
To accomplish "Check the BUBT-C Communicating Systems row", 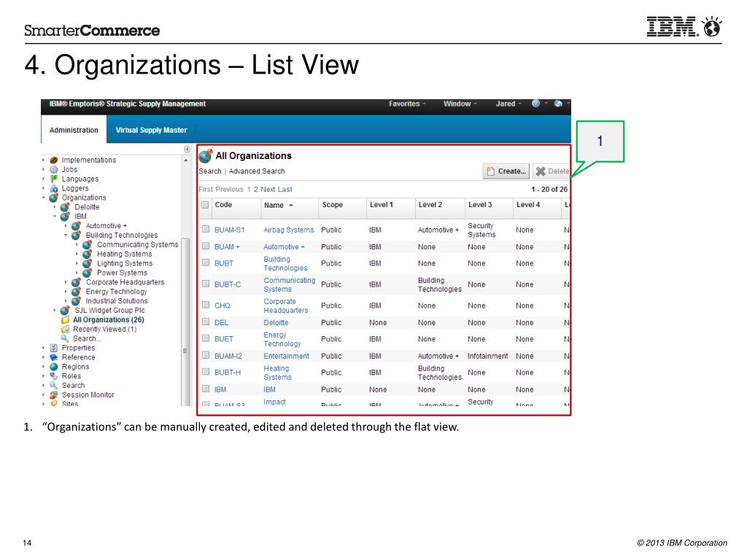I will point(206,284).
